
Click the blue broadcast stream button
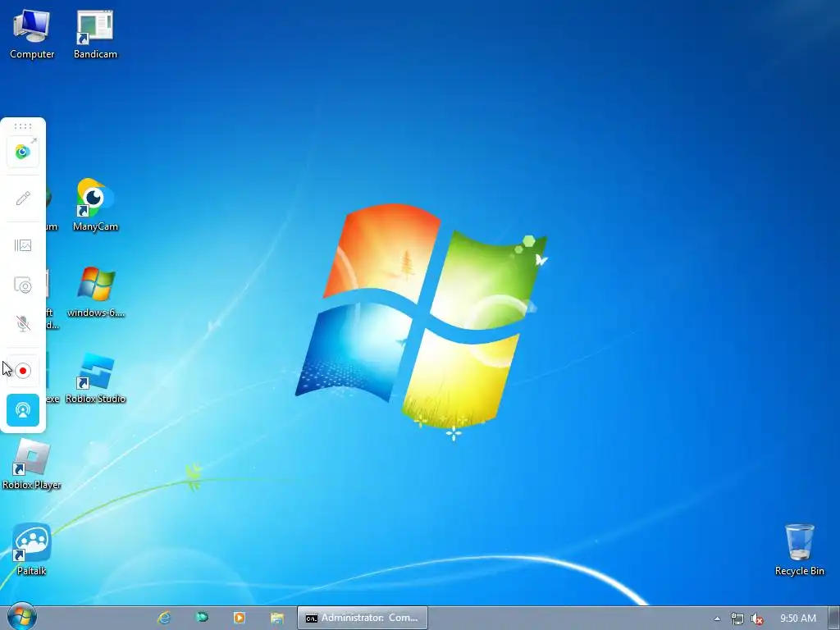click(x=22, y=410)
